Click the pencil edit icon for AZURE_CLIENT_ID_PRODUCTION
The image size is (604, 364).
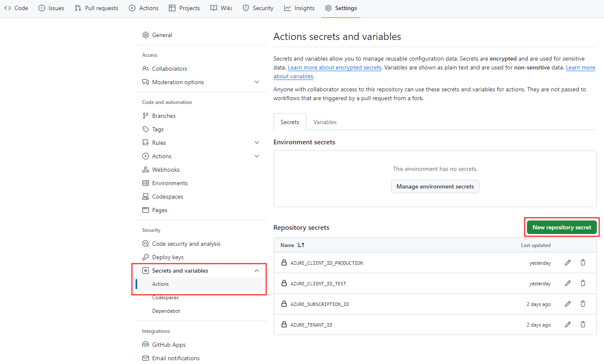pyautogui.click(x=568, y=263)
